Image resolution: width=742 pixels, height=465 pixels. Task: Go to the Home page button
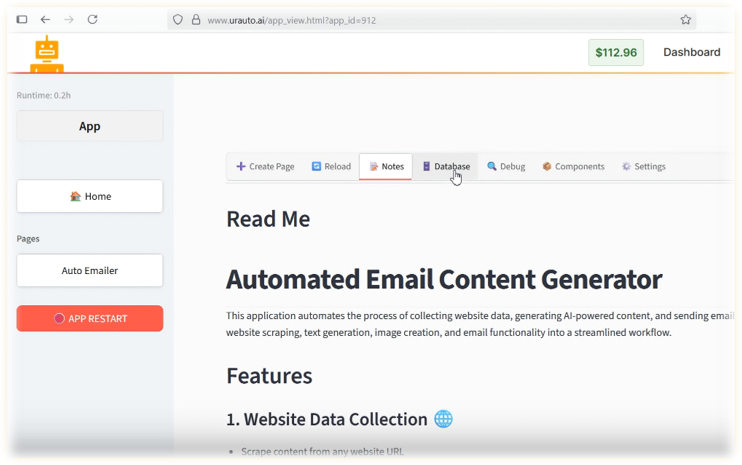pos(90,197)
